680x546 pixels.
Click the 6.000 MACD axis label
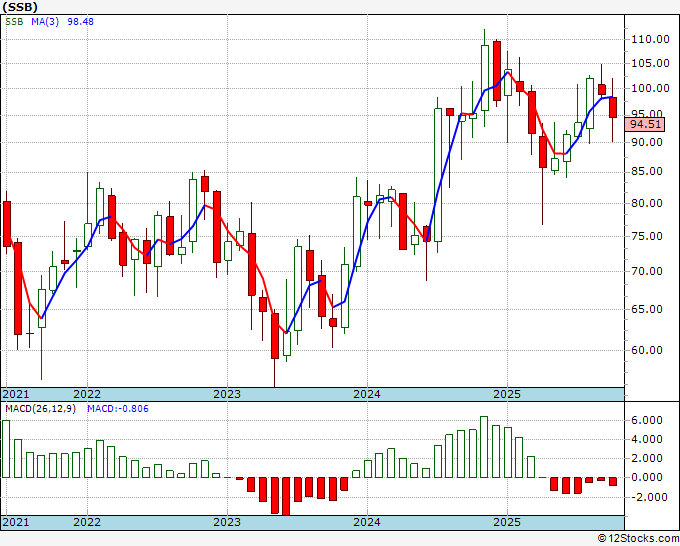tap(647, 420)
